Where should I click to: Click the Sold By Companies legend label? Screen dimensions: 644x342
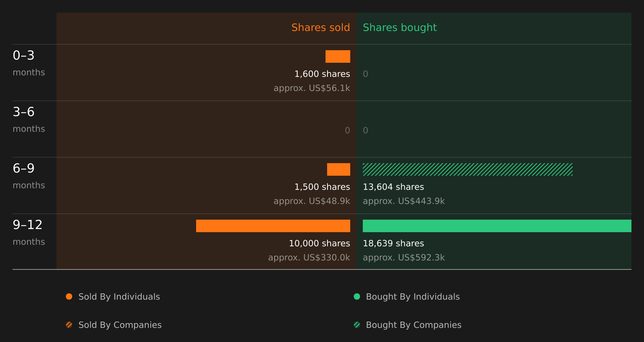tap(120, 325)
